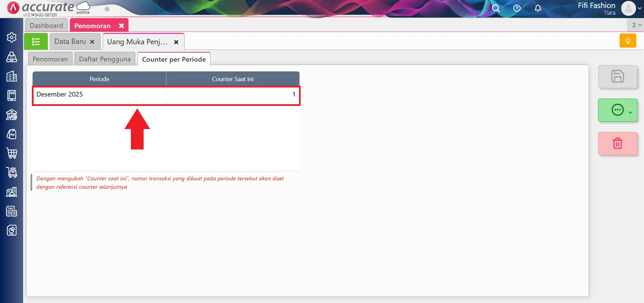Open the pie chart reports module
644x303 pixels.
tap(12, 230)
